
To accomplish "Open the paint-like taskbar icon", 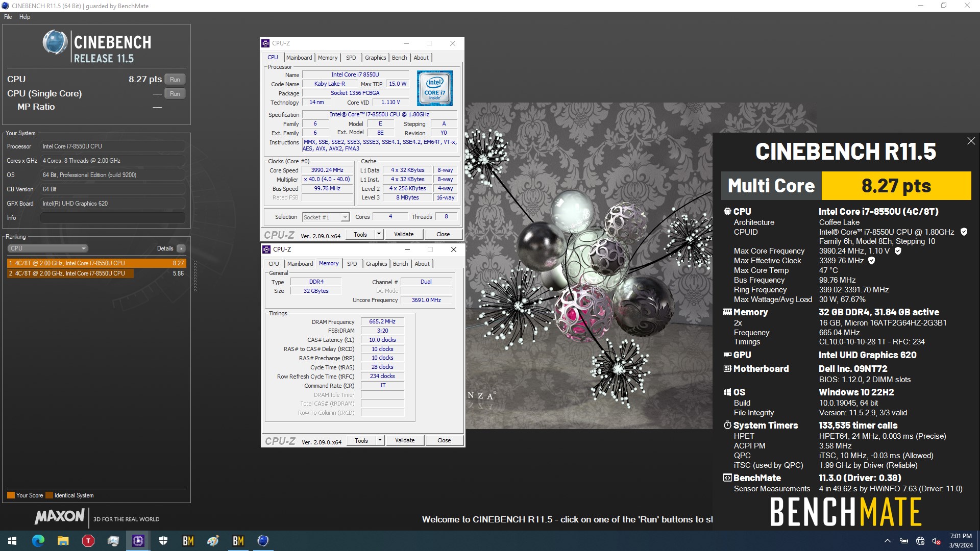I will click(x=213, y=541).
